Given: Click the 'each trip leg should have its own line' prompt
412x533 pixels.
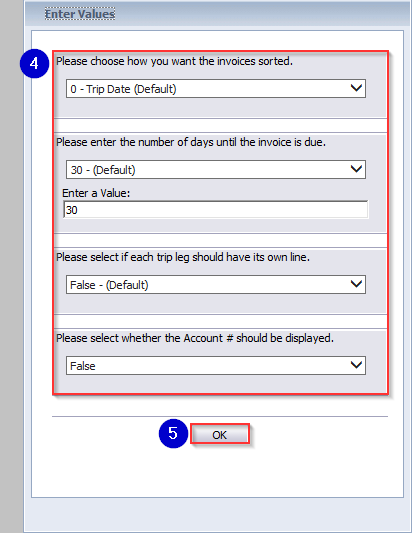Looking at the screenshot, I should point(183,257).
